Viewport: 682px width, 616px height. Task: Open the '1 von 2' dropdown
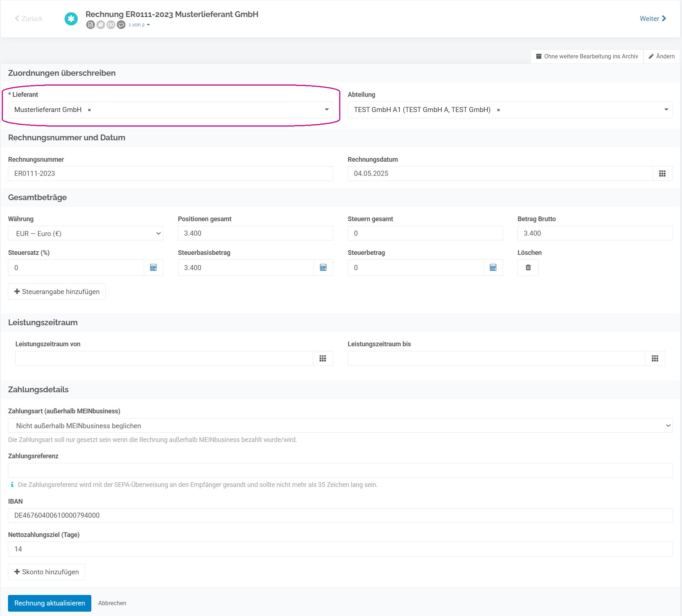click(139, 25)
